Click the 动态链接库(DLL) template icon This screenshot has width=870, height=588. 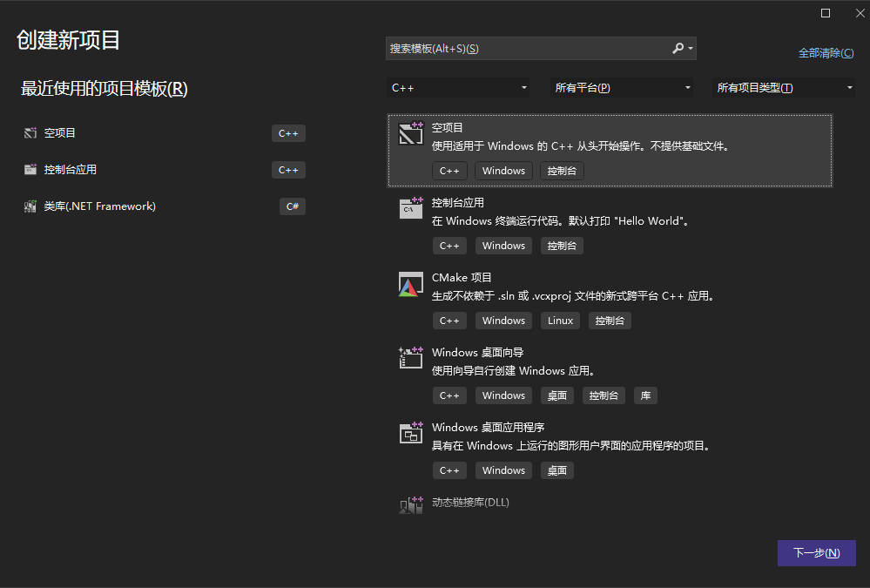410,504
